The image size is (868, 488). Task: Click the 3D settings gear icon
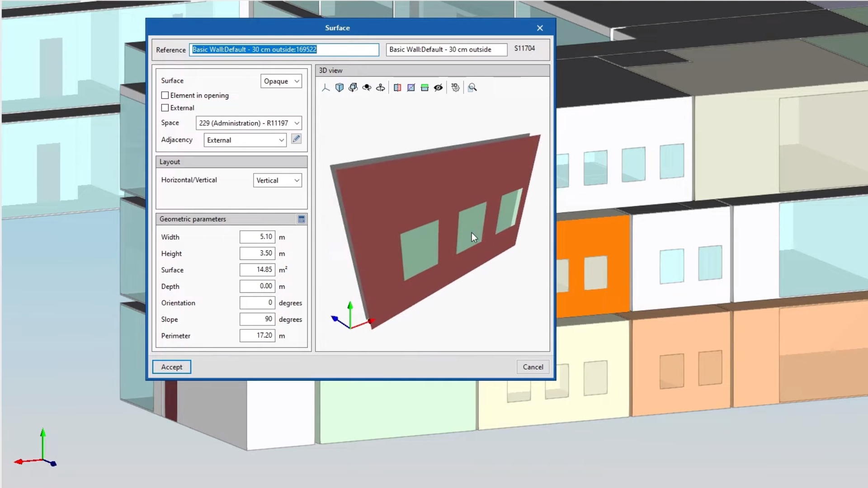[455, 88]
